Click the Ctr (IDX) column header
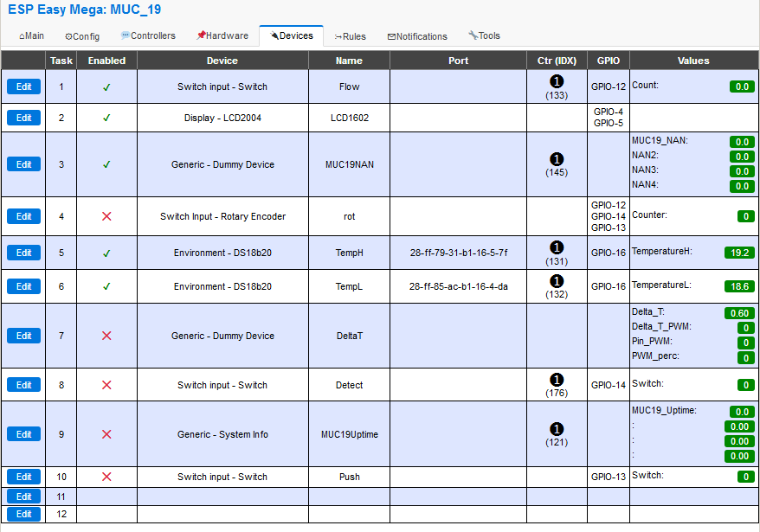 coord(557,61)
